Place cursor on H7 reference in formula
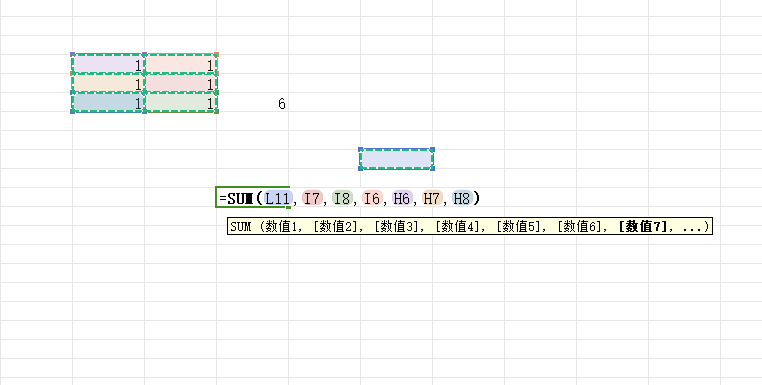This screenshot has width=762, height=385. coord(432,198)
